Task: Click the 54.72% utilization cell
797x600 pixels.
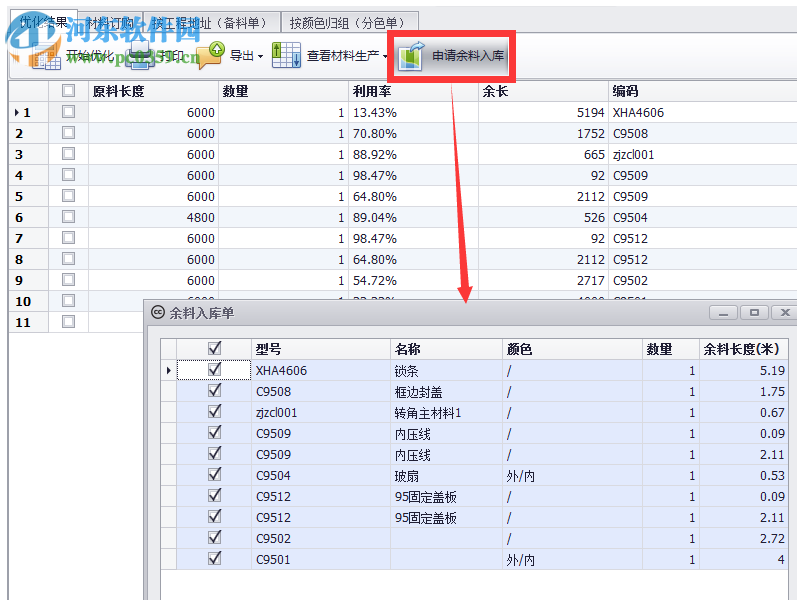Action: pos(413,280)
